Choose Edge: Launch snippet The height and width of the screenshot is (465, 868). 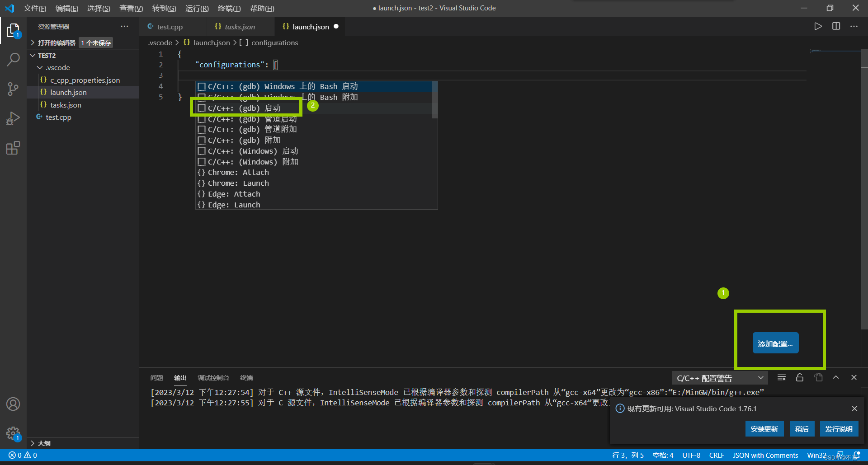[x=314, y=205]
